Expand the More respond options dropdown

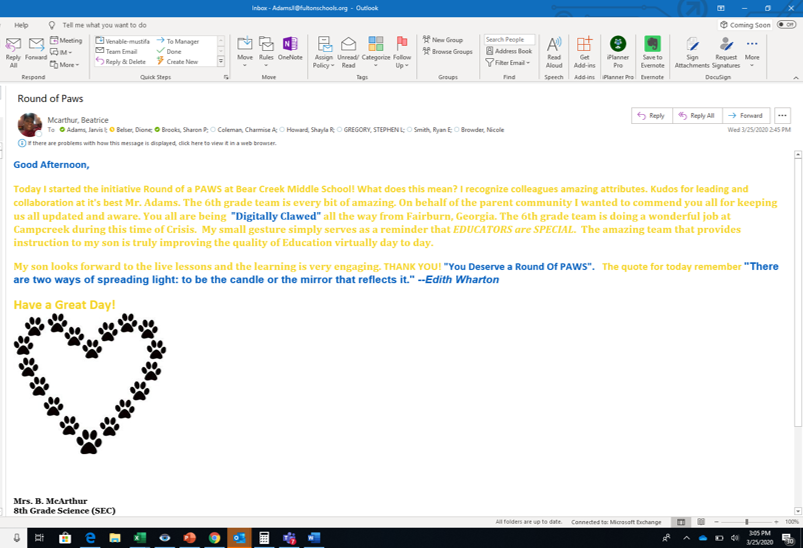pos(65,65)
